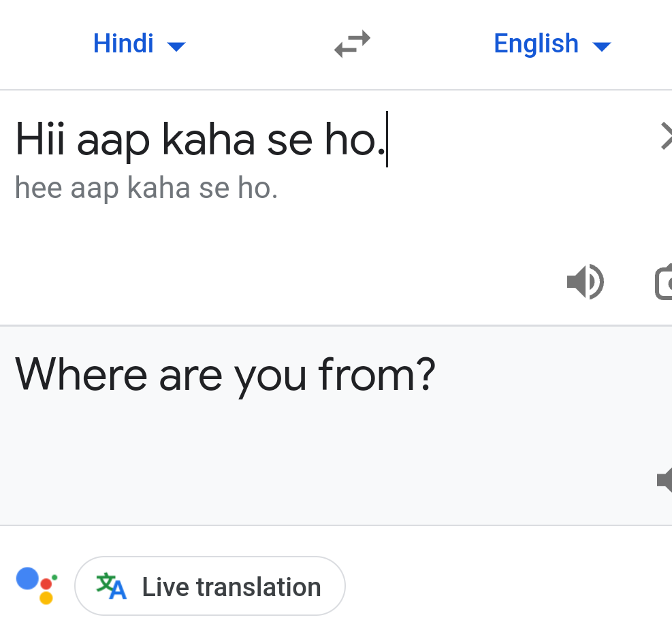The image size is (672, 624).
Task: Click the translated text 'Where are you from?'
Action: click(x=225, y=375)
